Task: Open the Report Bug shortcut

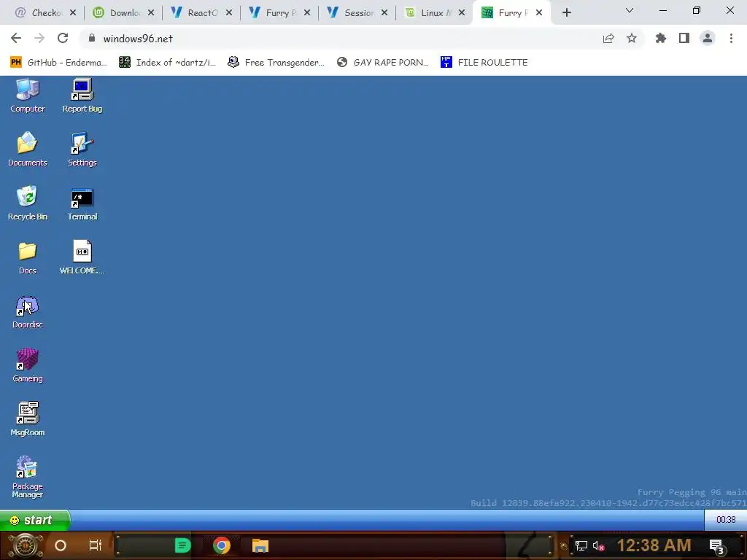Action: pyautogui.click(x=82, y=96)
